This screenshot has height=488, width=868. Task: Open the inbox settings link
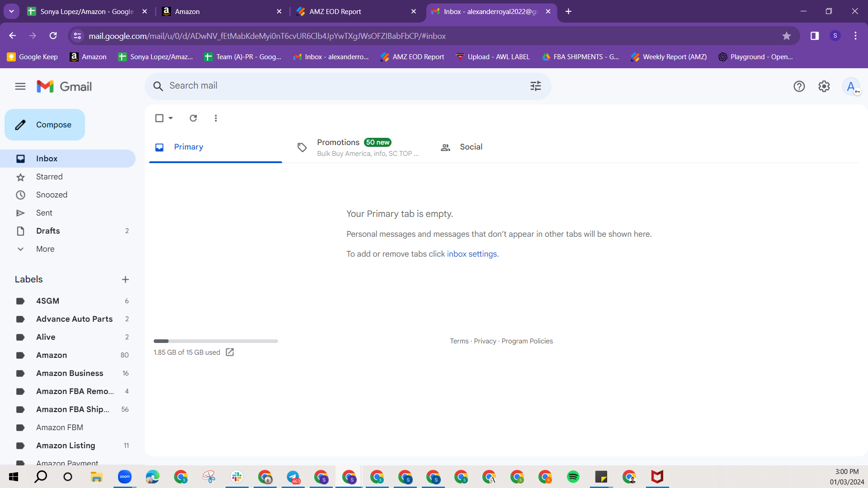(x=472, y=254)
